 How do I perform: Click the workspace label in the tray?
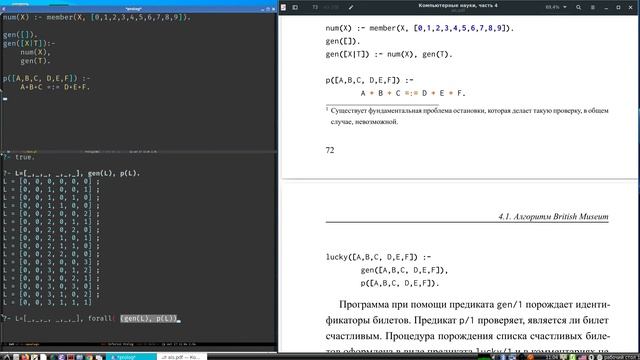(x=621, y=357)
